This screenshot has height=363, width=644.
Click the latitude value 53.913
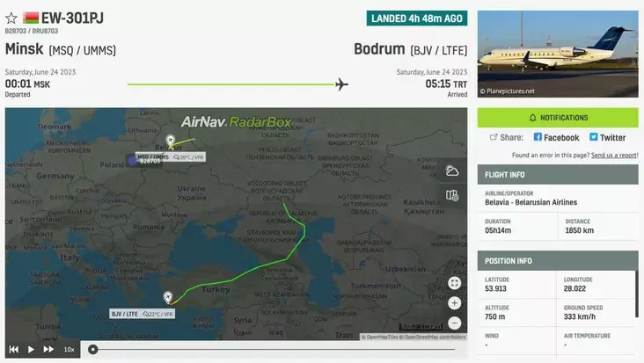[495, 289]
